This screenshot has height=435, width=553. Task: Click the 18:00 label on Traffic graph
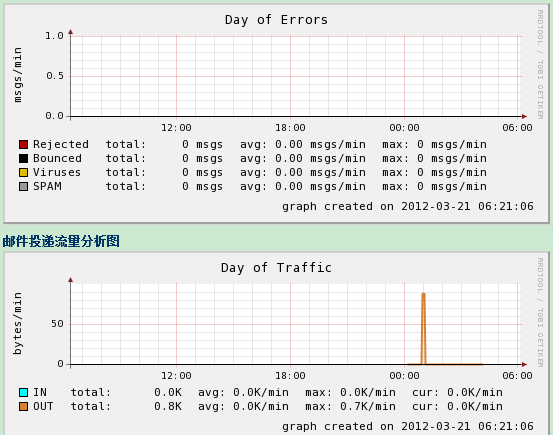tap(290, 376)
